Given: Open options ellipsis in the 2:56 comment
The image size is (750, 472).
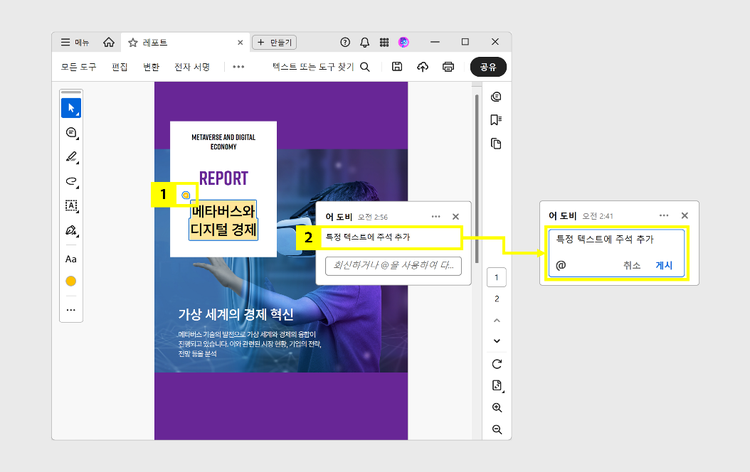Looking at the screenshot, I should [x=436, y=217].
